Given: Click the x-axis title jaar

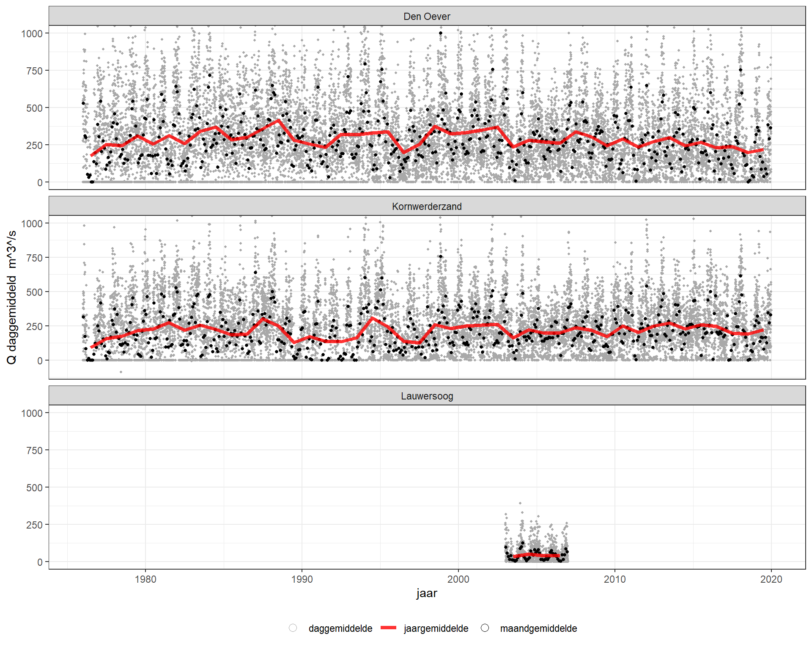Looking at the screenshot, I should point(427,593).
